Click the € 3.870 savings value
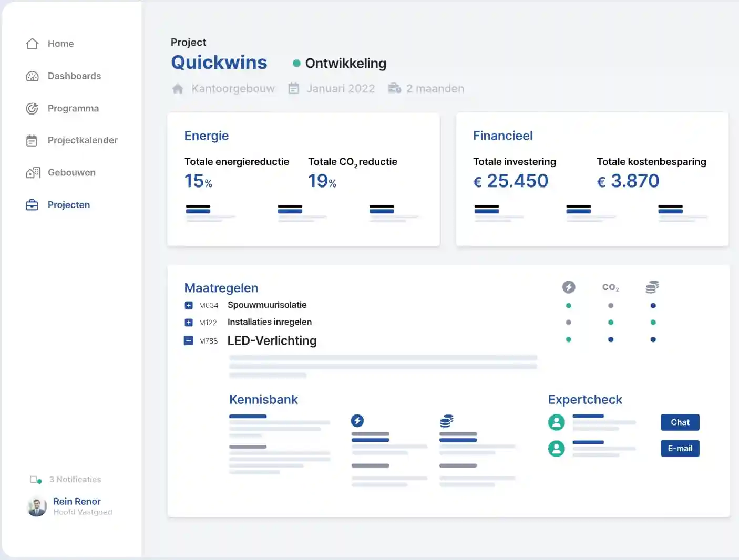Screen dimensions: 739x560 (628, 181)
